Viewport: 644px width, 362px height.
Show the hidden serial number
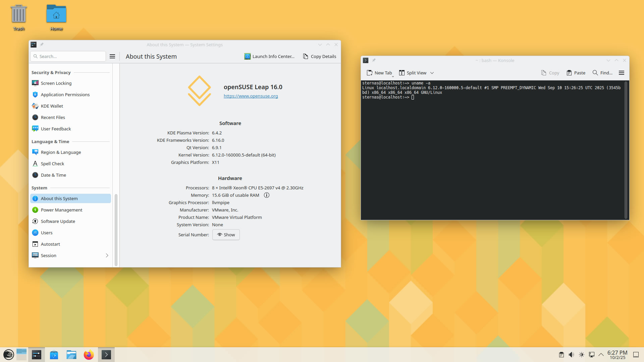point(226,235)
